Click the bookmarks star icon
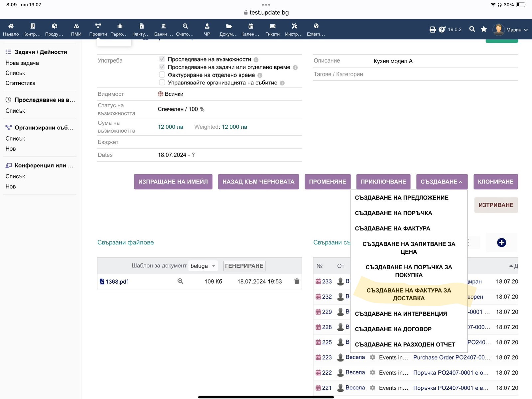Screen dimensions: 532x399 tap(484, 29)
